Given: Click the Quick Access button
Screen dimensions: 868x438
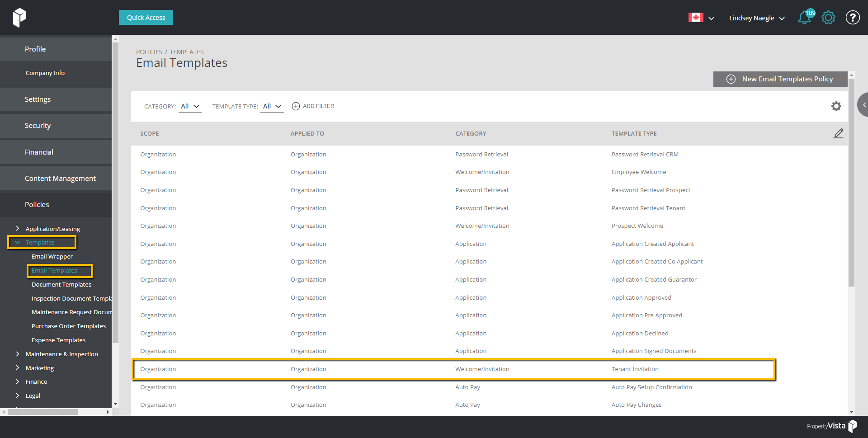Looking at the screenshot, I should point(146,18).
